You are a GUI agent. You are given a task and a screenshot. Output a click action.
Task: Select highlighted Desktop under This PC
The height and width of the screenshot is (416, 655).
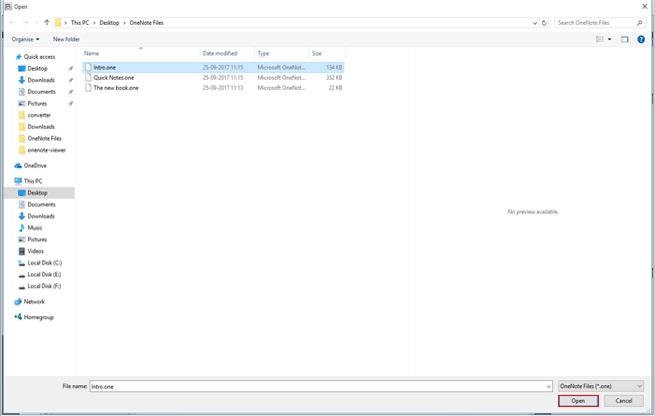[x=37, y=193]
